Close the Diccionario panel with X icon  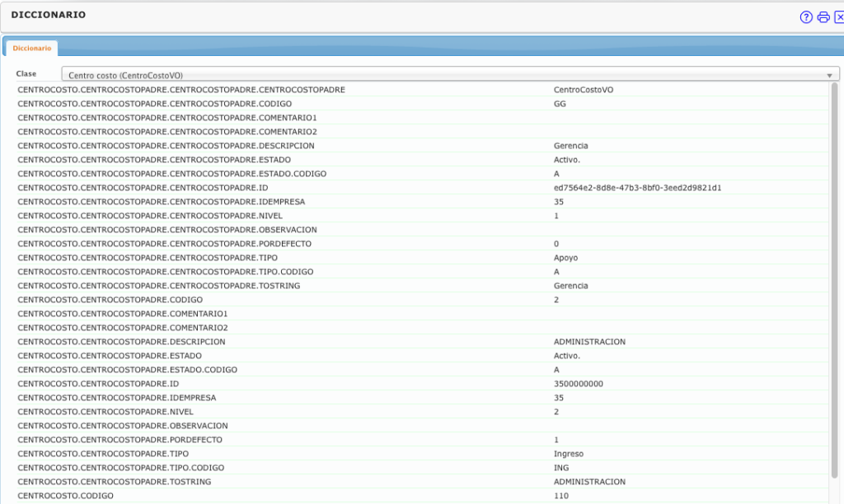coord(839,17)
